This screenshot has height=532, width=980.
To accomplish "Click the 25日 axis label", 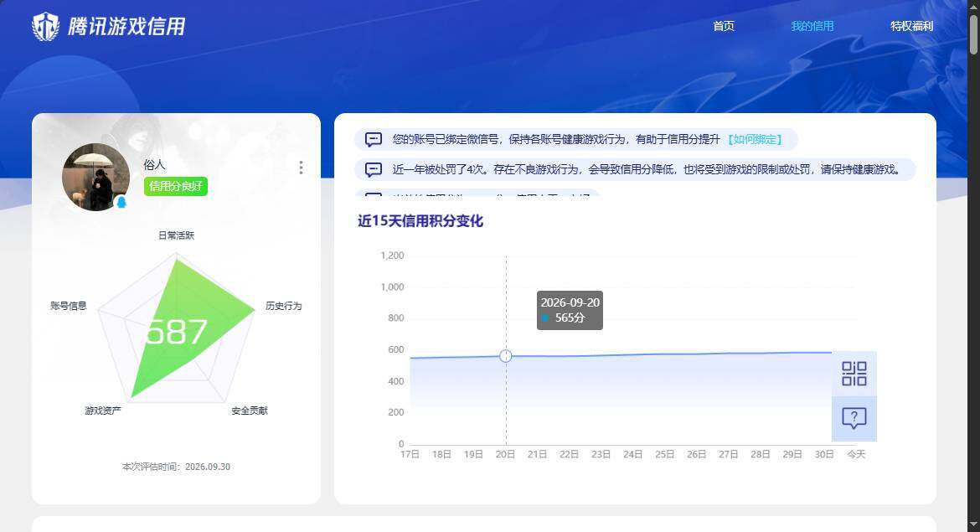I will pyautogui.click(x=664, y=454).
